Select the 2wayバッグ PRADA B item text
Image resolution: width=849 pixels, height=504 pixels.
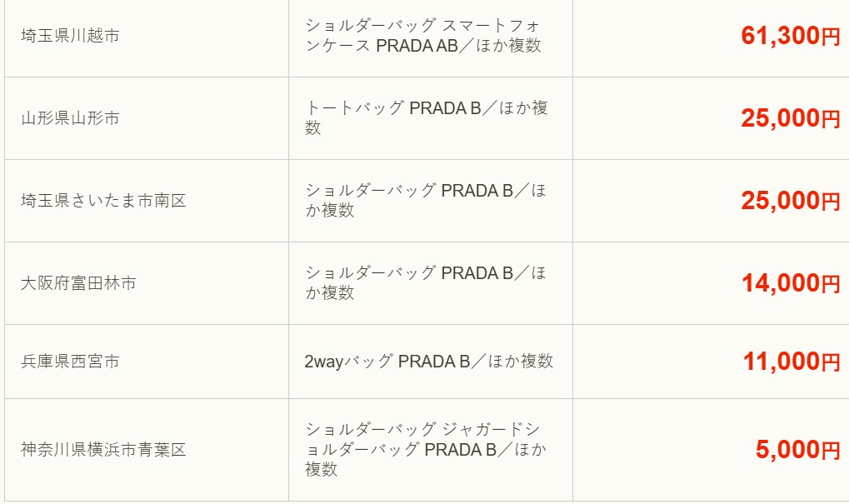point(429,362)
